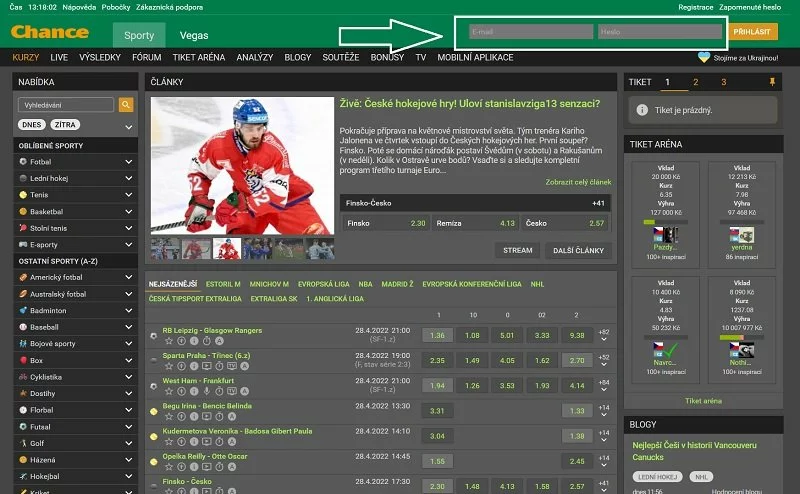Open the Sparta Praha - Třinec match link

206,355
